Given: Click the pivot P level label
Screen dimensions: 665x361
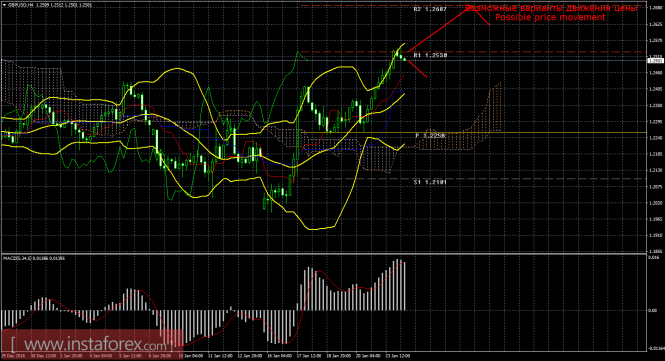Looking at the screenshot, I should pyautogui.click(x=430, y=136).
